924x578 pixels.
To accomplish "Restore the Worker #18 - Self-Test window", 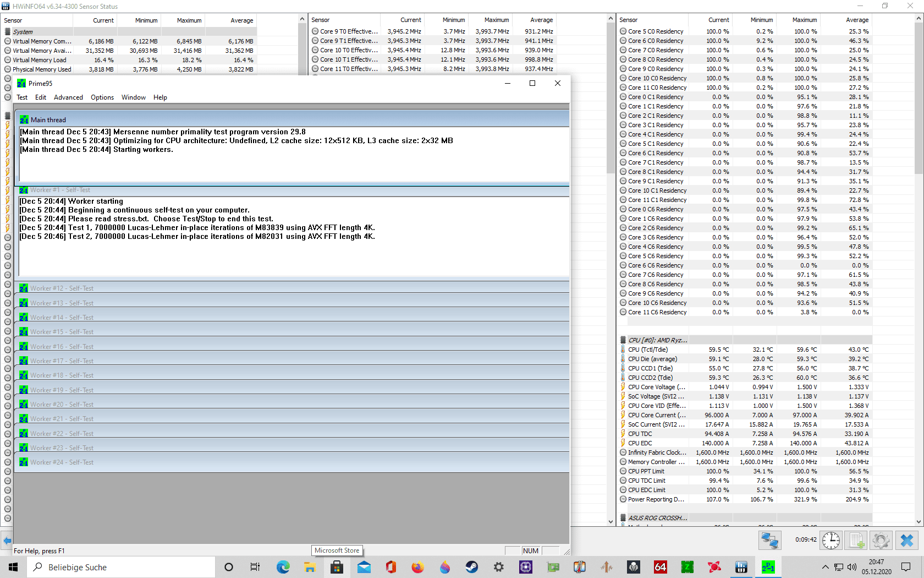I will tap(291, 375).
